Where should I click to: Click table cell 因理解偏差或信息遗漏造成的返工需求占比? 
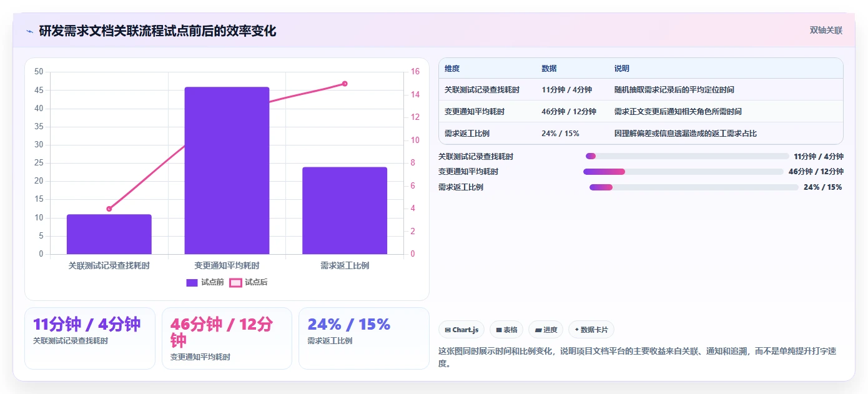pos(686,134)
